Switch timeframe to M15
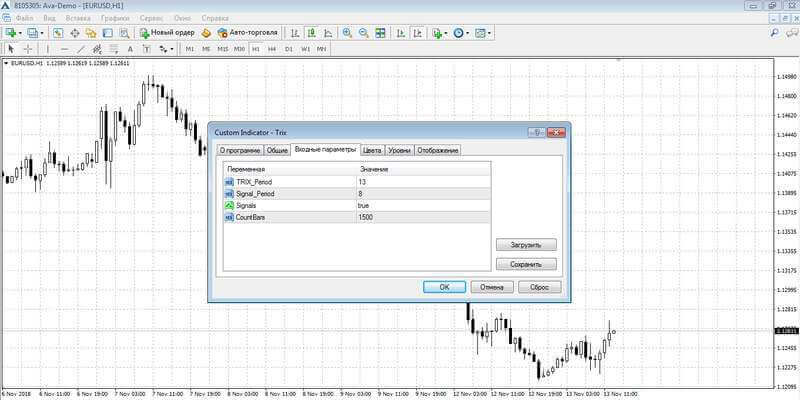 (x=222, y=49)
